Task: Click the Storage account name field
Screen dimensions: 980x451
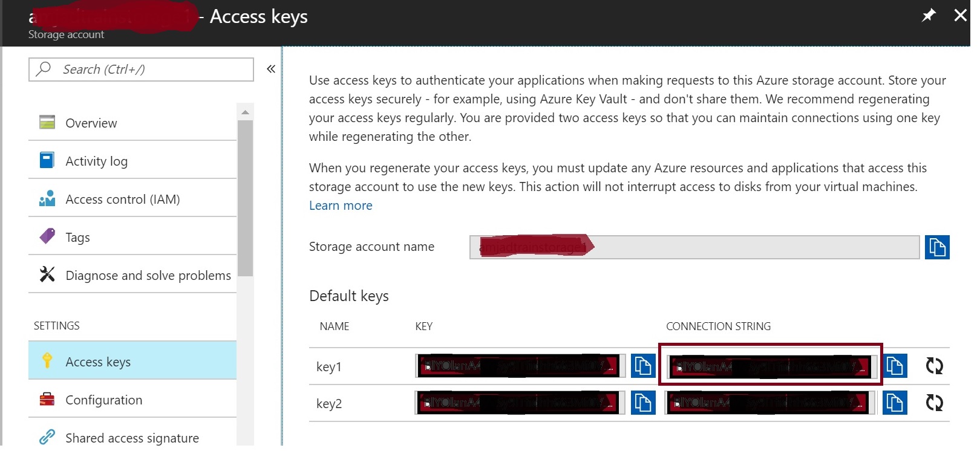Action: coord(694,247)
